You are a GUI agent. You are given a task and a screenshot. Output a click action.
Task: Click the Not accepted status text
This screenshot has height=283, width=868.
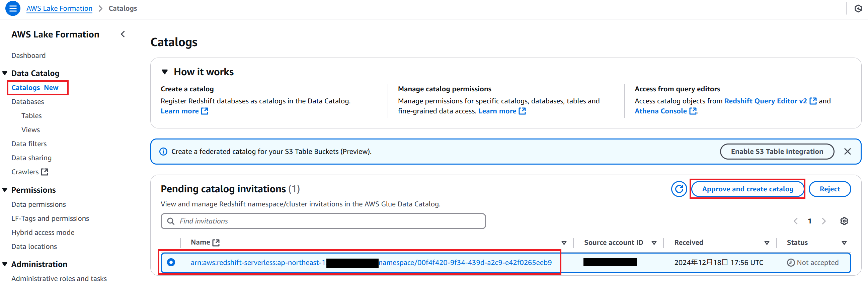[x=817, y=263]
